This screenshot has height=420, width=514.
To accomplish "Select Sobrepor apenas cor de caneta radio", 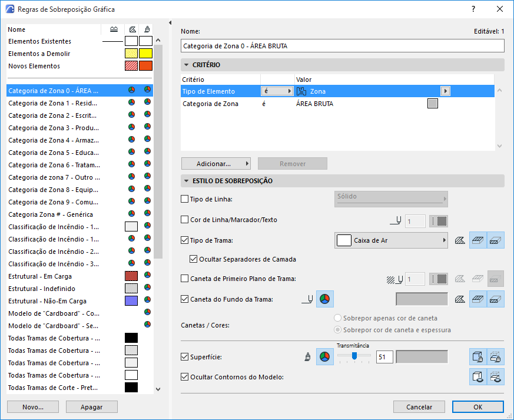I will click(x=337, y=318).
